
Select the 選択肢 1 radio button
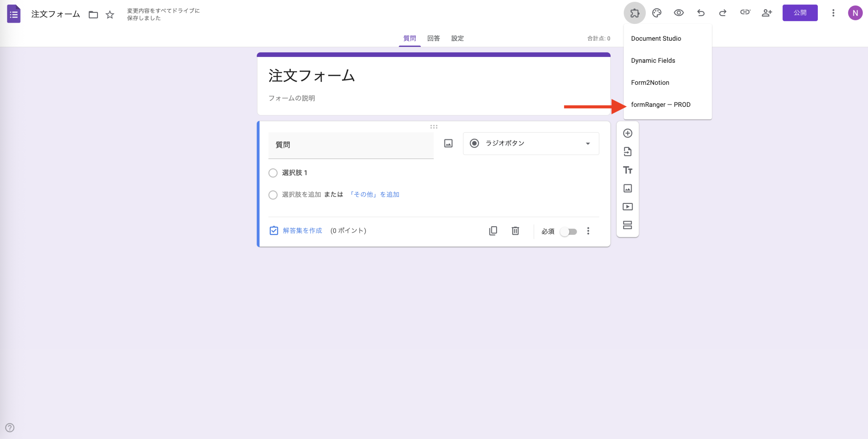273,173
